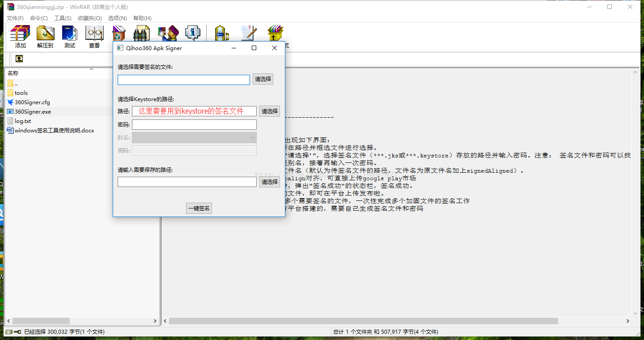Focus the file-to-sign input field
The width and height of the screenshot is (644, 340).
(x=184, y=80)
